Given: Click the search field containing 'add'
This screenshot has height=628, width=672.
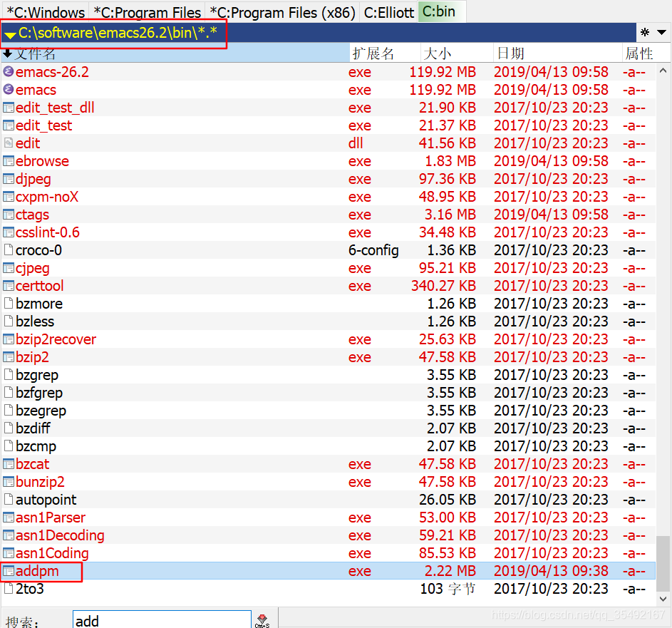Looking at the screenshot, I should [162, 620].
